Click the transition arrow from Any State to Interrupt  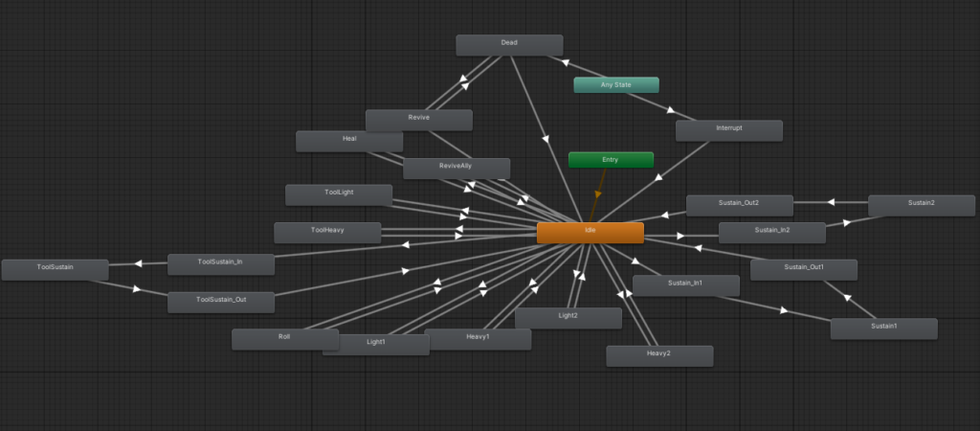coord(671,110)
